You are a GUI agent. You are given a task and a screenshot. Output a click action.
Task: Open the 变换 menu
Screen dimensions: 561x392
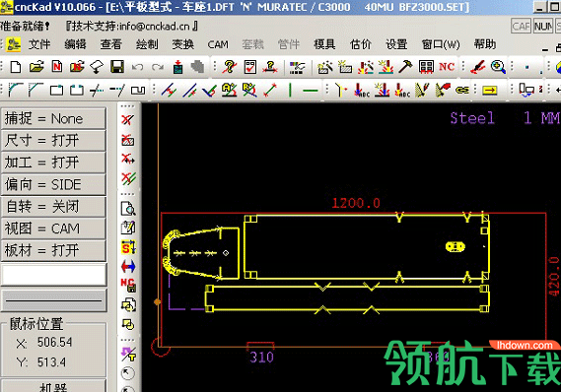click(182, 44)
